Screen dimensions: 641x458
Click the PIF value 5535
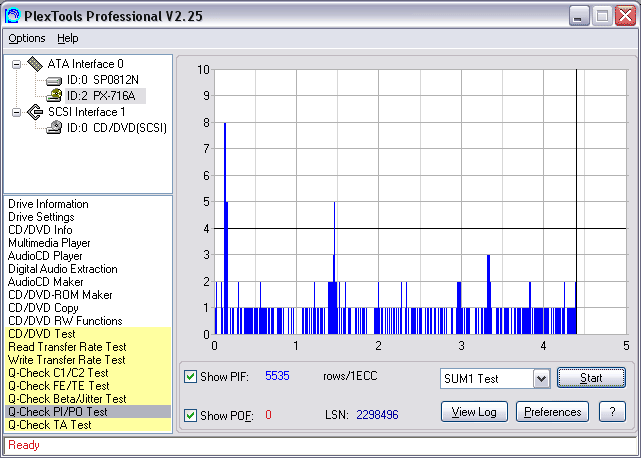click(x=277, y=376)
